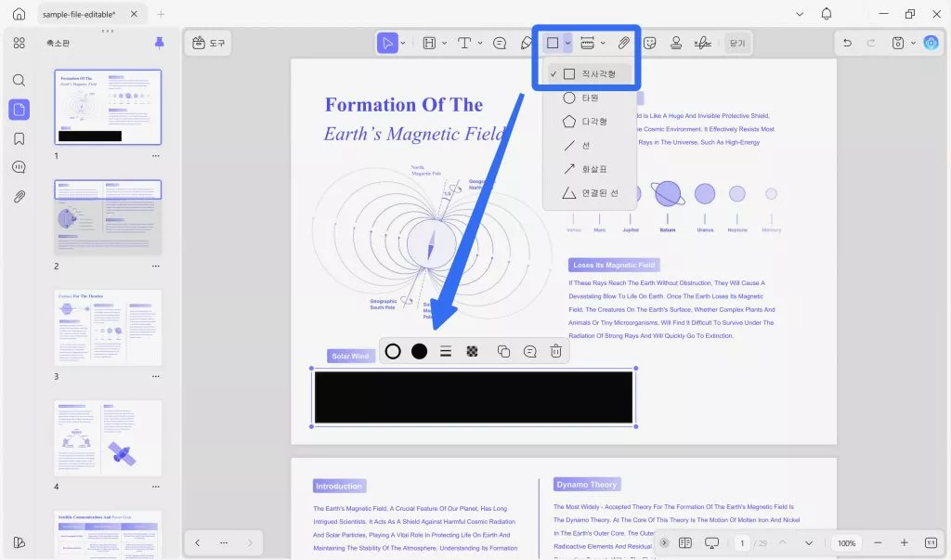Expand the measurement tool dropdown arrow
The height and width of the screenshot is (560, 951).
(603, 43)
